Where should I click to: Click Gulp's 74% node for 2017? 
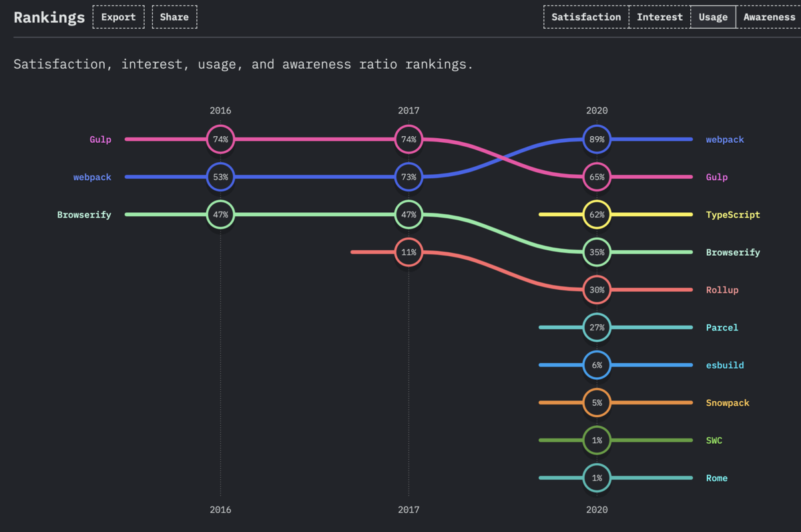pyautogui.click(x=409, y=140)
